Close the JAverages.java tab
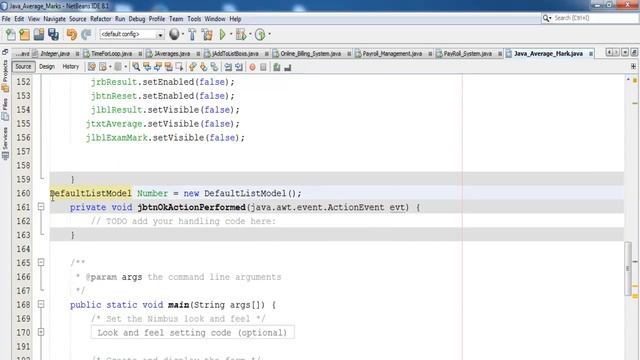This screenshot has height=360, width=640. (198, 54)
